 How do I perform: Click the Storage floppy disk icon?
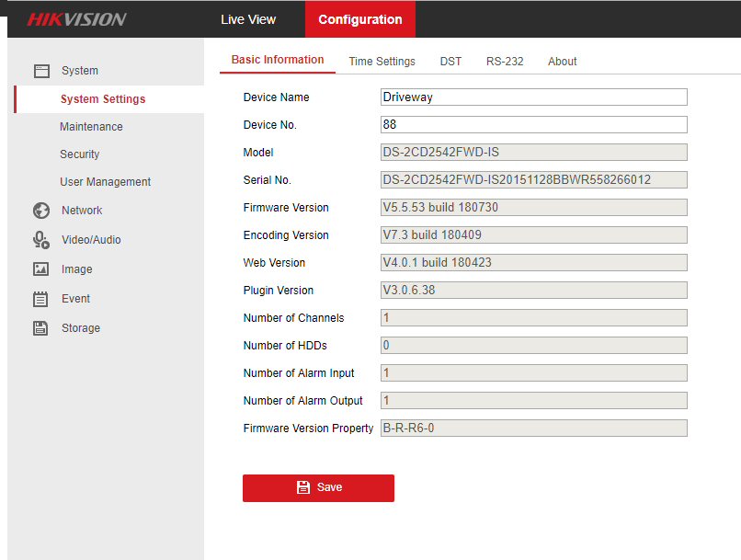coord(40,328)
